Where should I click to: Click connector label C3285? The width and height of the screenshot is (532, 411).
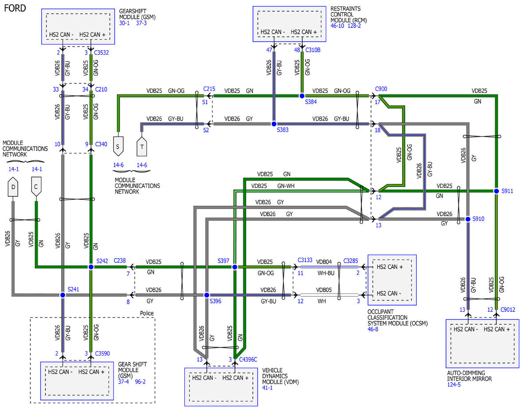352,260
